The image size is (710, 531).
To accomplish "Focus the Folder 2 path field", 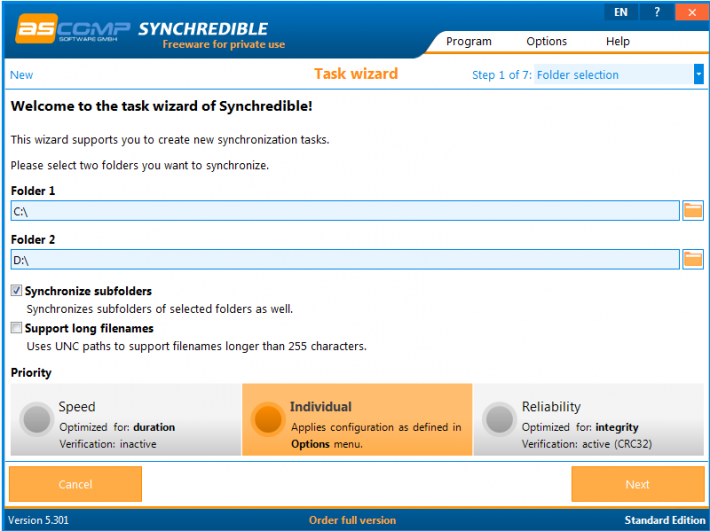I will pos(345,259).
